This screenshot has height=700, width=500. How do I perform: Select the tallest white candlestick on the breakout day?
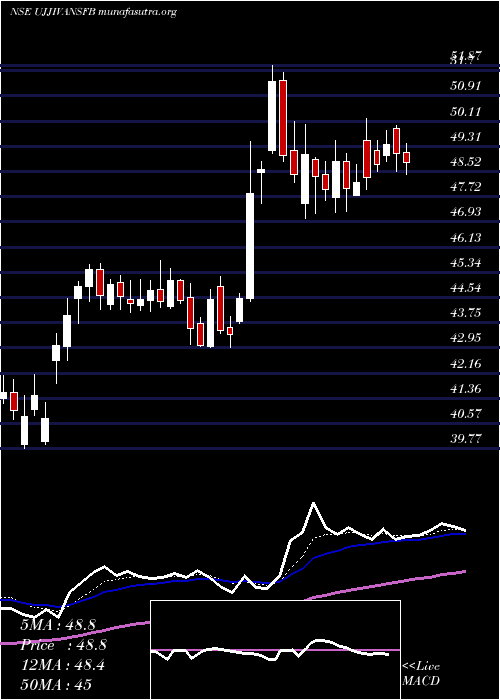pyautogui.click(x=250, y=246)
